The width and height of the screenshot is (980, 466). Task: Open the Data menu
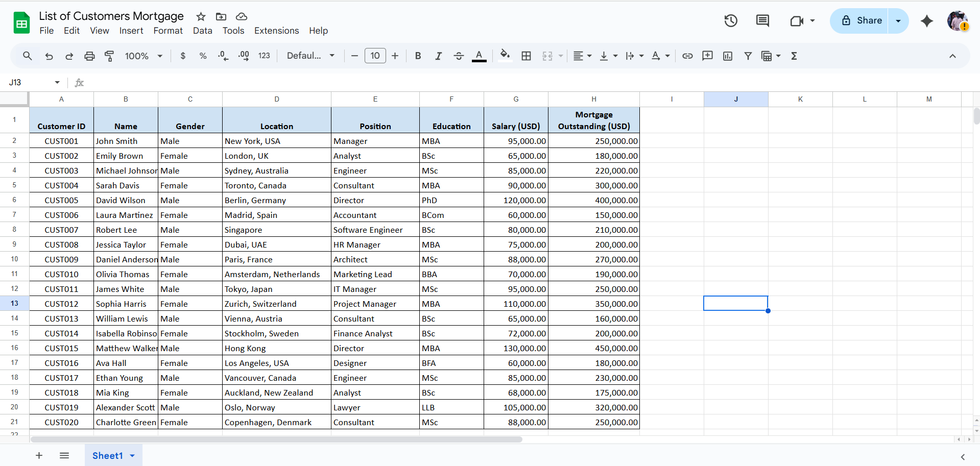[202, 31]
